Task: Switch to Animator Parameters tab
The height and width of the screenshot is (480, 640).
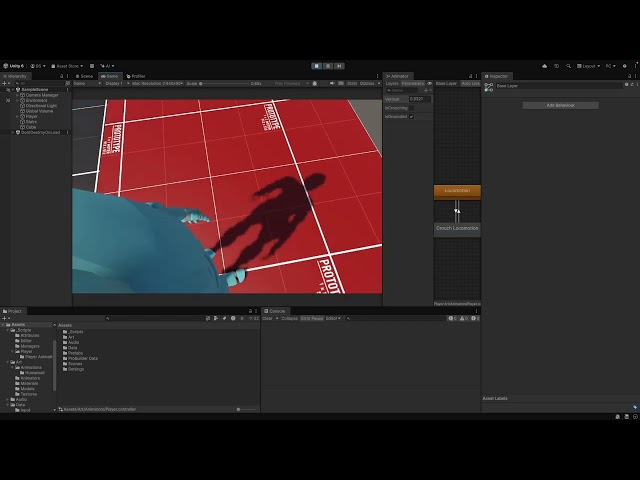Action: tap(413, 83)
